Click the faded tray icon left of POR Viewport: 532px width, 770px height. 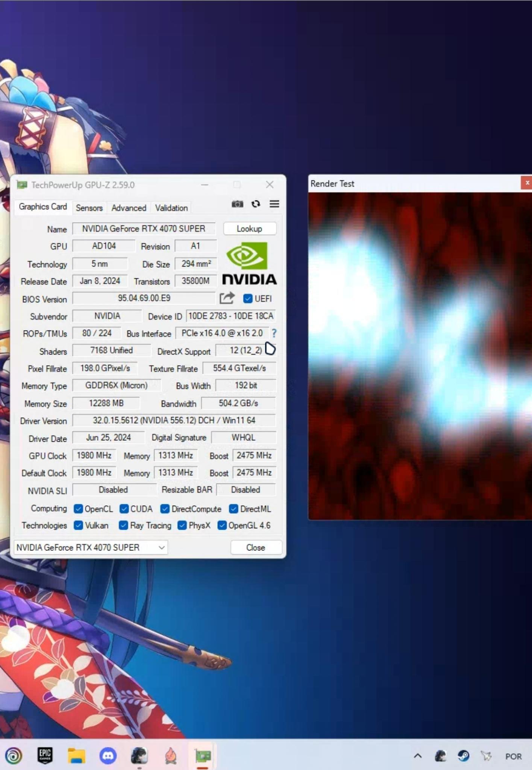[486, 756]
